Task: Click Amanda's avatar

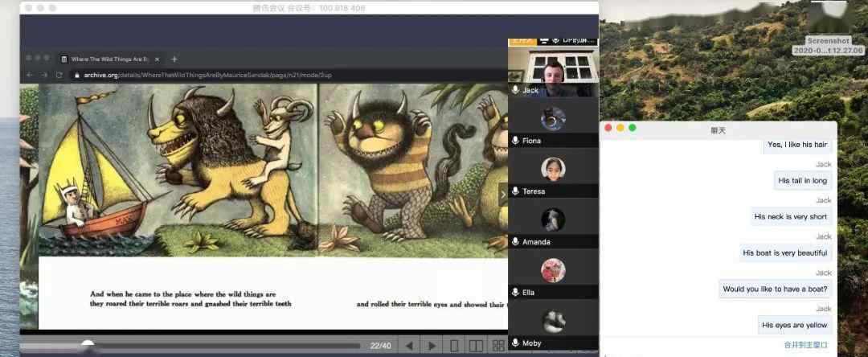Action: (x=553, y=220)
